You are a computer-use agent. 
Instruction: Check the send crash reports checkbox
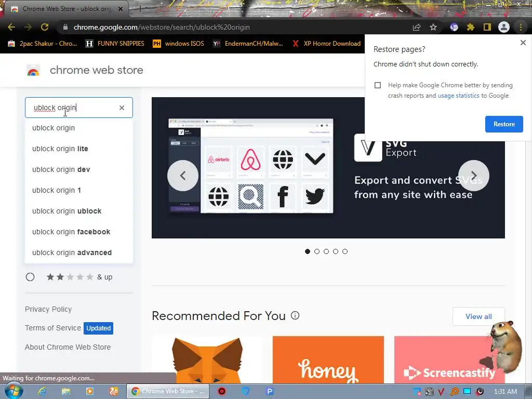tap(378, 85)
